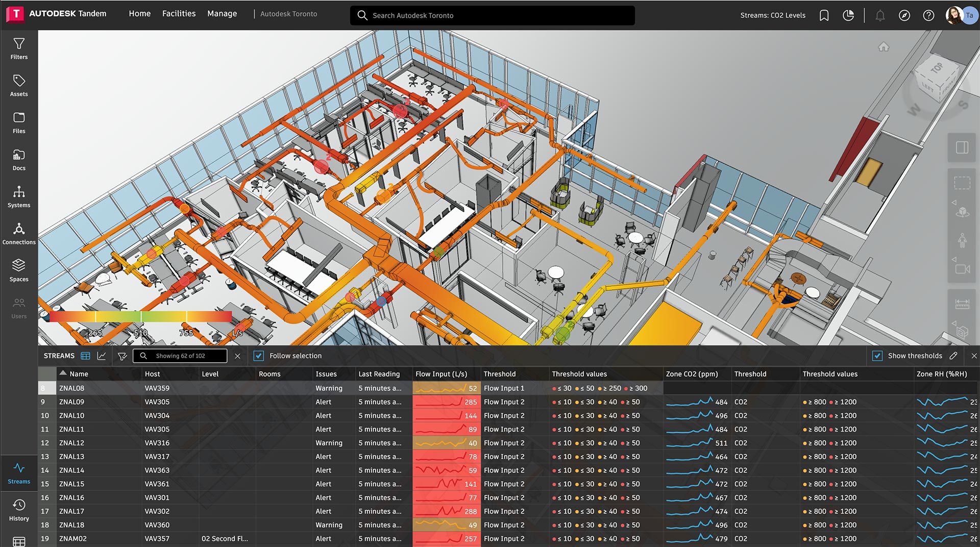Click the Streams: CO2 Levels view label

point(773,15)
